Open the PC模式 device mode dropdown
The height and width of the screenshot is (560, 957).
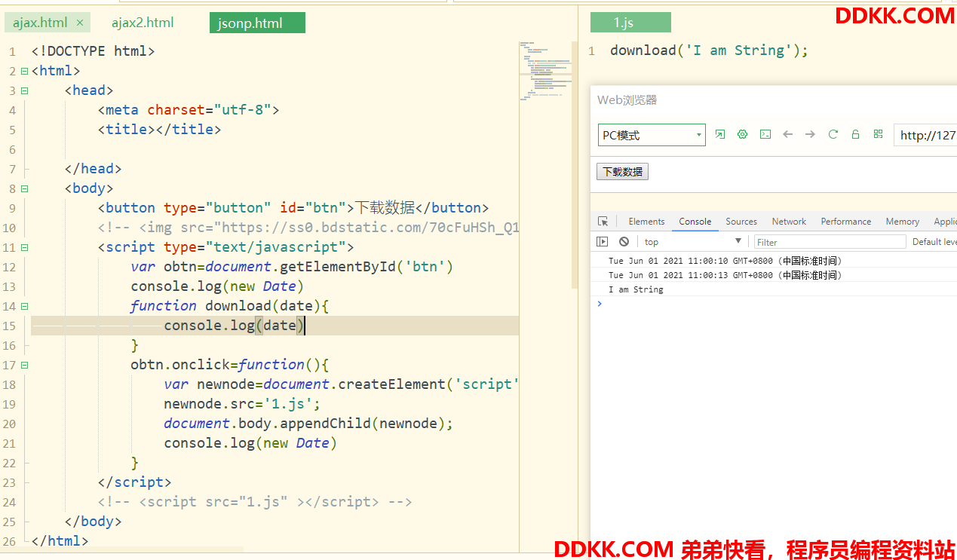coord(652,135)
